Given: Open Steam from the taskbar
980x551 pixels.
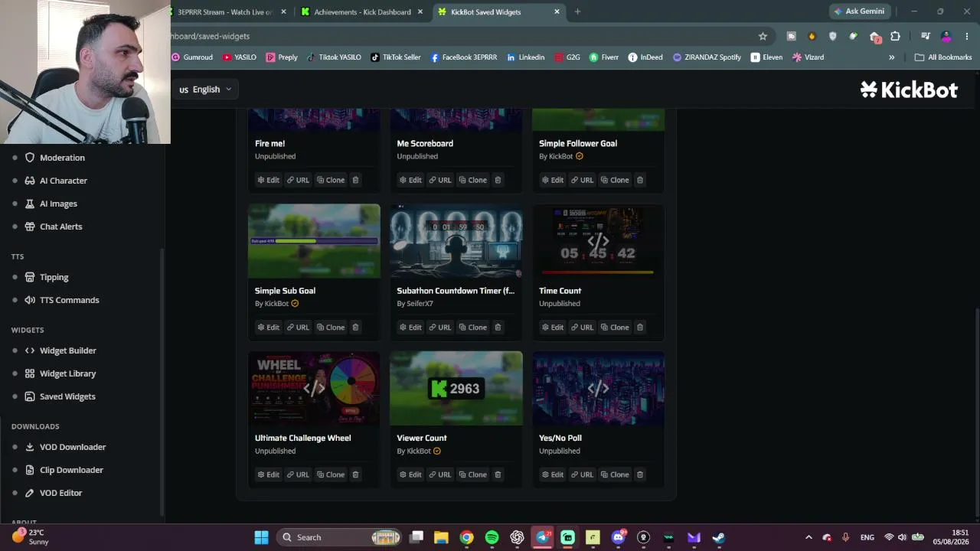Looking at the screenshot, I should point(719,537).
